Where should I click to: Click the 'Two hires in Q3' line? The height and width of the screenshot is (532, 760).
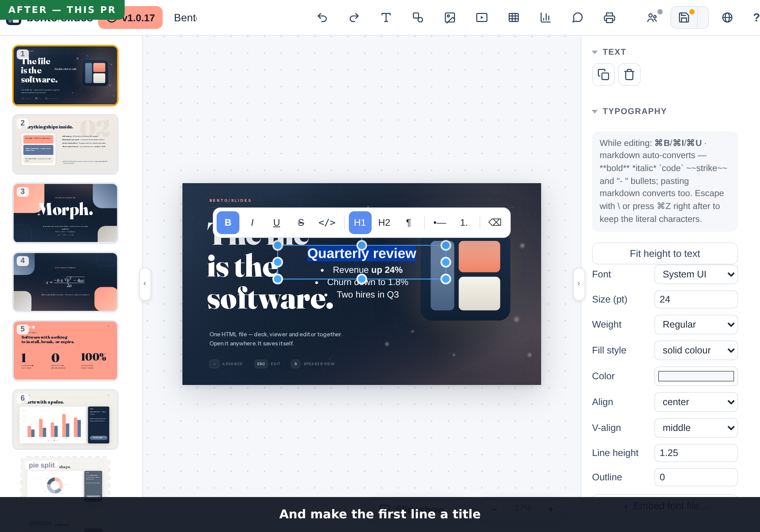click(x=367, y=294)
